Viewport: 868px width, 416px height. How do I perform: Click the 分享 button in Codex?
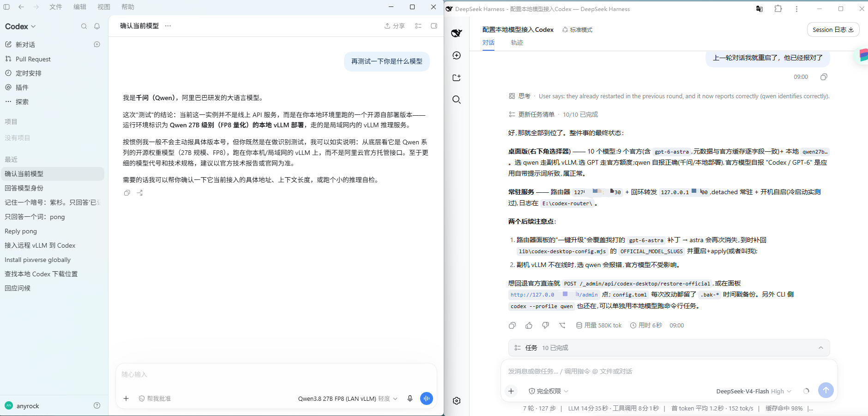(x=395, y=26)
